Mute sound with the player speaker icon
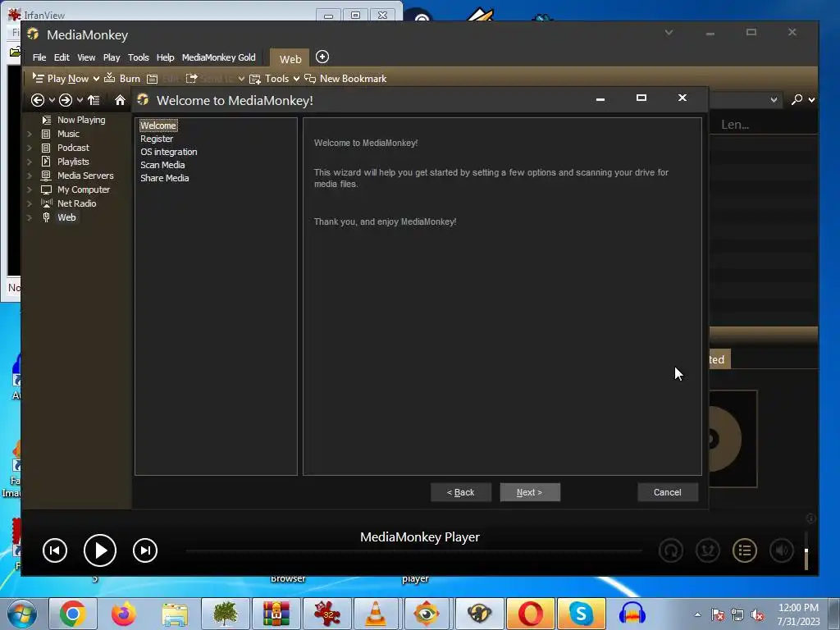Screen dimensions: 840x630 (782, 550)
